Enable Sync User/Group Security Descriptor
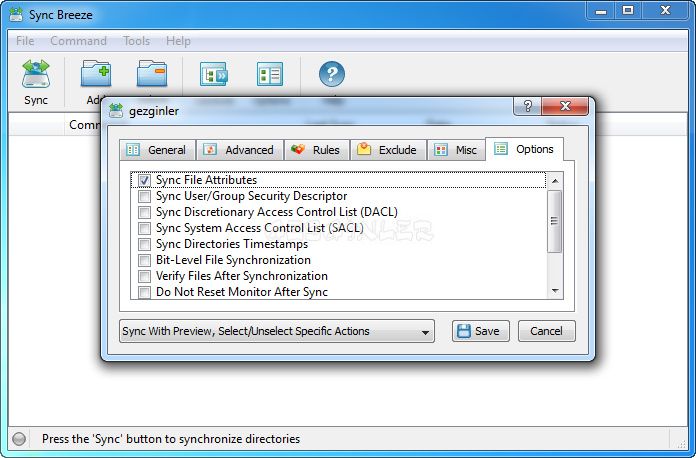696x458 pixels. [144, 196]
